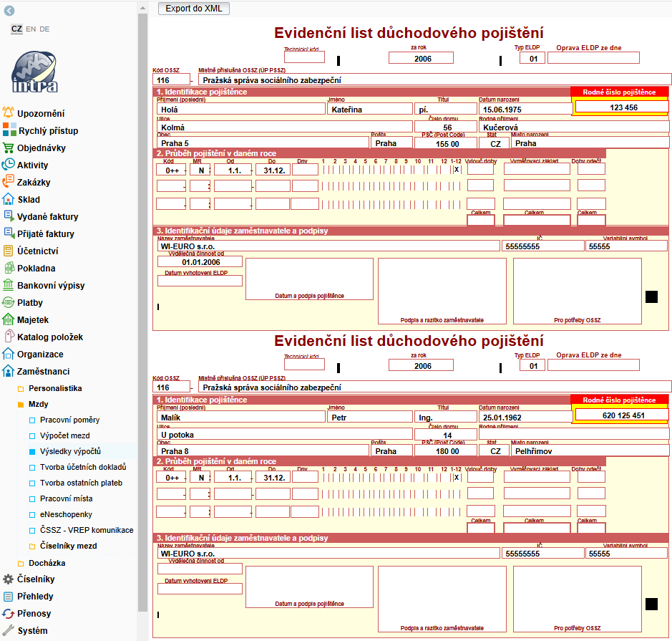
Task: Collapse the sidebar with back arrow
Action: point(9,10)
